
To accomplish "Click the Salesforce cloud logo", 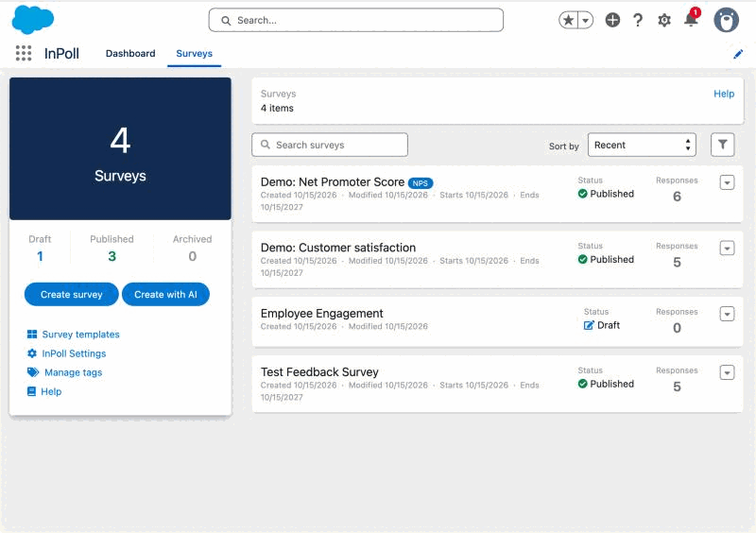I will (x=33, y=20).
